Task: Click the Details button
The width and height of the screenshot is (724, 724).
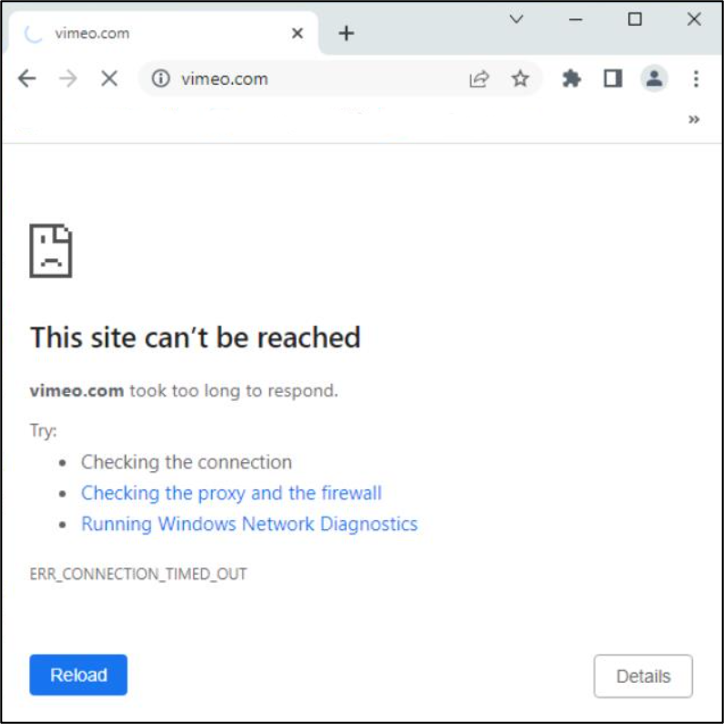Action: (x=643, y=676)
